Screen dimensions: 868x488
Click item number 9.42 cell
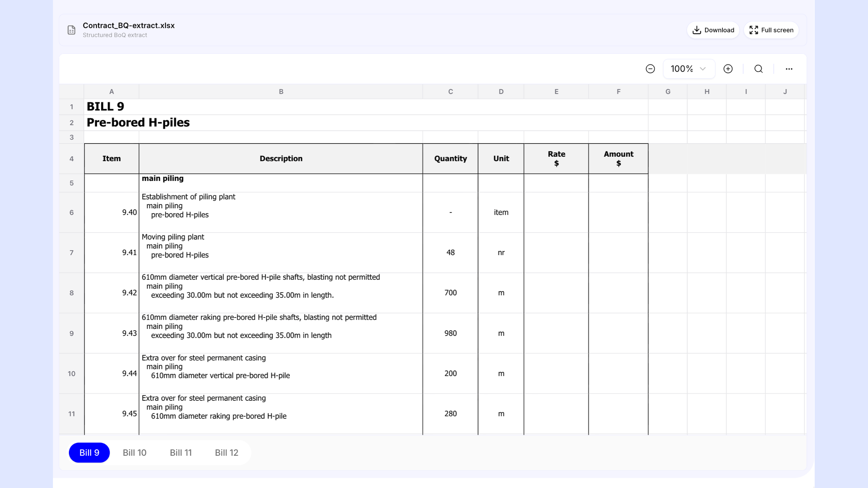(112, 293)
